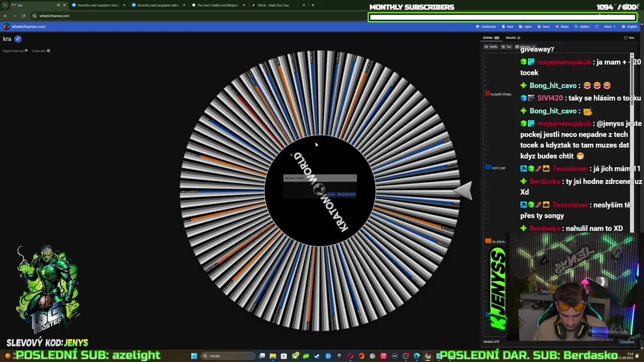Open File Explorer from taskbar
The height and width of the screenshot is (362, 644).
(273, 356)
